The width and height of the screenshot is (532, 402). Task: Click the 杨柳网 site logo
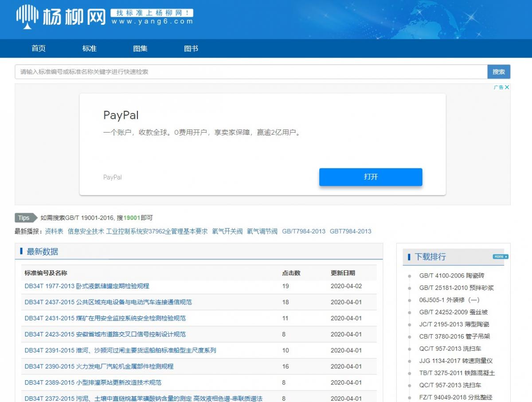coord(61,17)
